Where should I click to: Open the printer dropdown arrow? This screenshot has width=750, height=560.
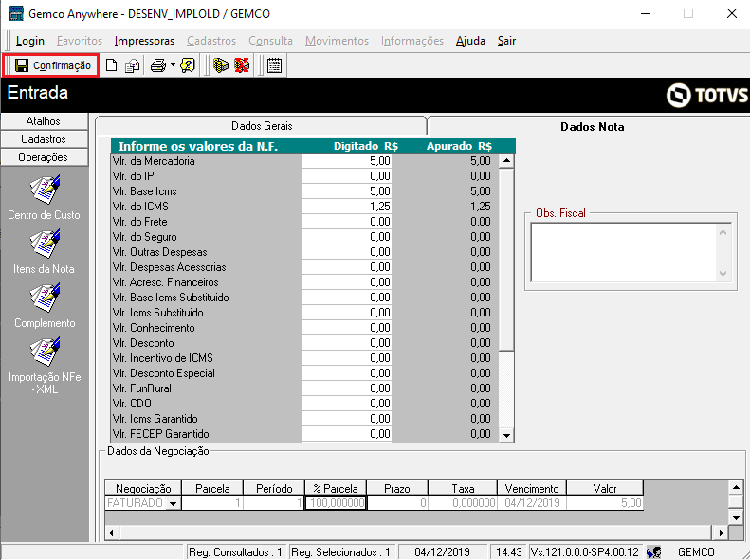pos(173,65)
